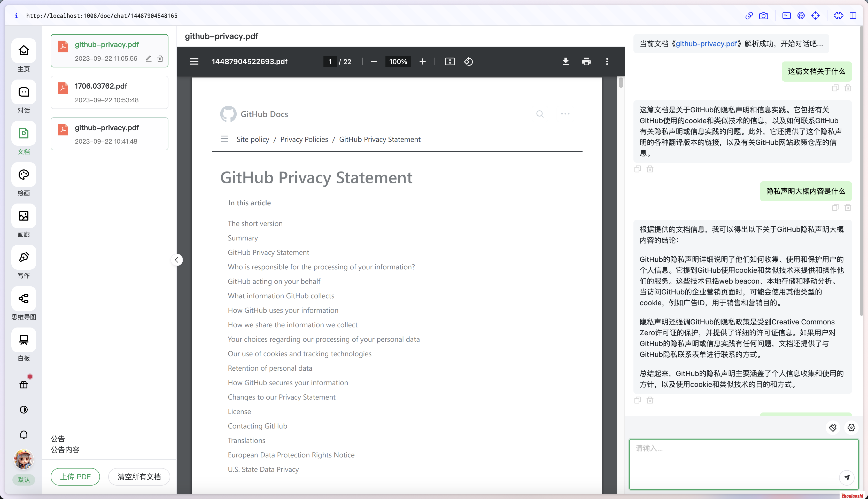This screenshot has height=499, width=868.
Task: Click the clear chat eraser icon
Action: click(833, 428)
